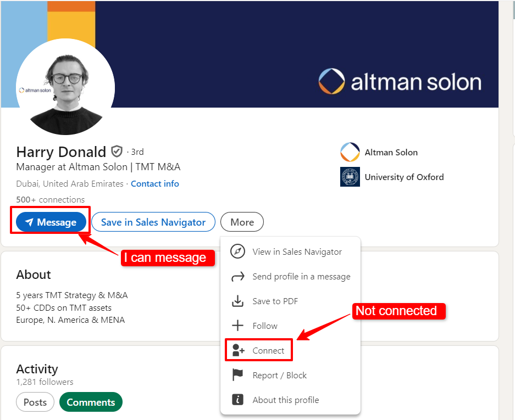
Task: Open Contact info link
Action: 154,184
